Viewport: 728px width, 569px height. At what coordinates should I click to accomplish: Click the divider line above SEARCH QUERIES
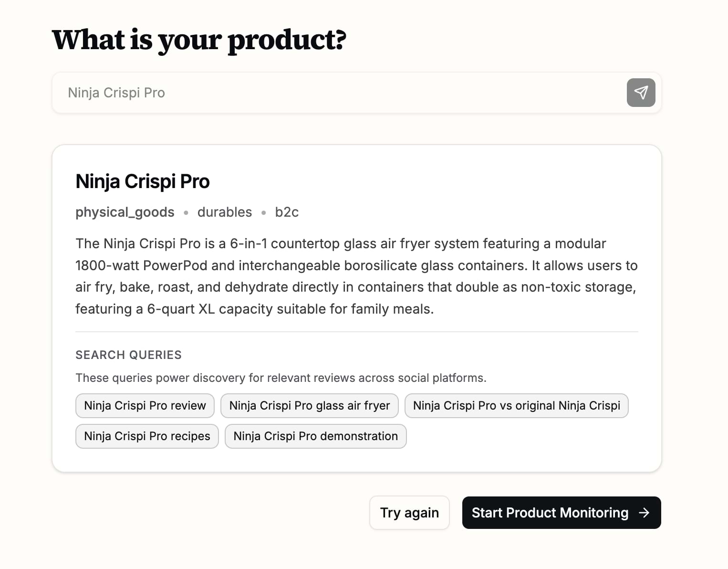click(356, 329)
